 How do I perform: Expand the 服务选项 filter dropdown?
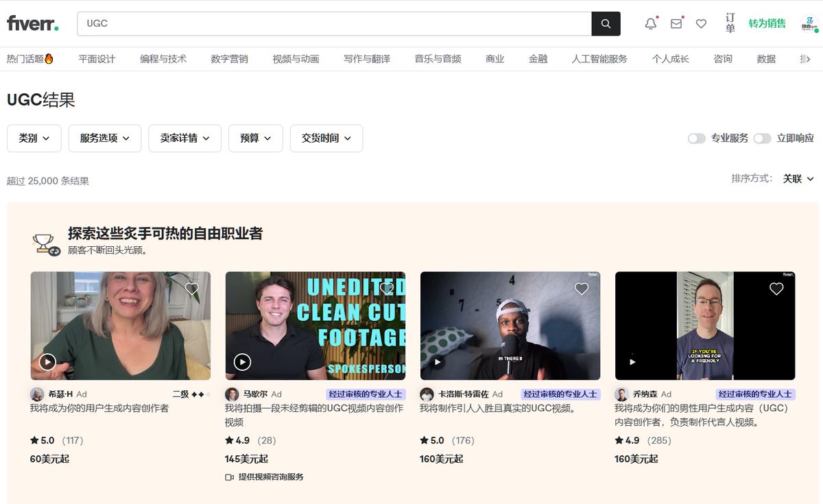coord(105,139)
